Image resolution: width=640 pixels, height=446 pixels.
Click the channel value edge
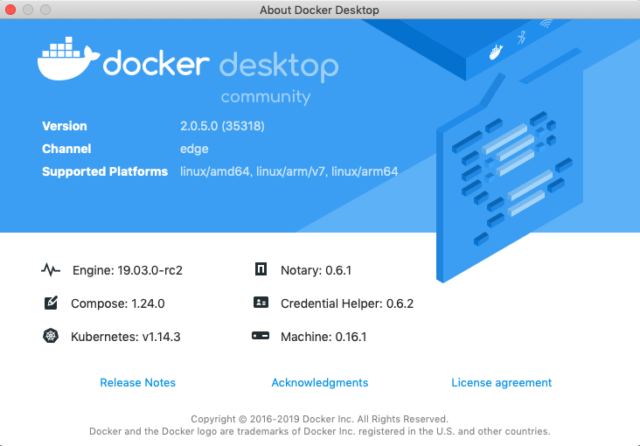[x=194, y=149]
